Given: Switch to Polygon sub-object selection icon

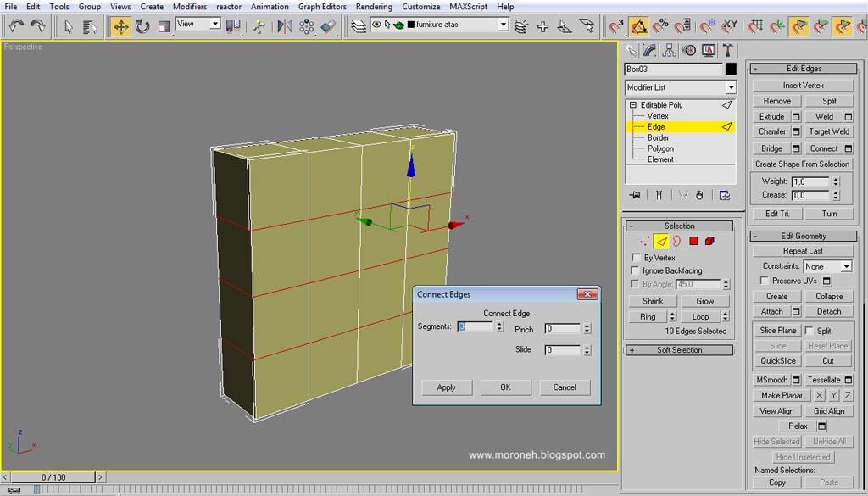Looking at the screenshot, I should pos(693,242).
